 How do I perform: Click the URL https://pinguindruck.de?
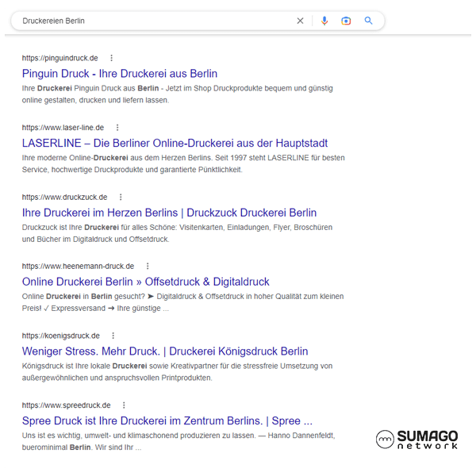(x=59, y=58)
